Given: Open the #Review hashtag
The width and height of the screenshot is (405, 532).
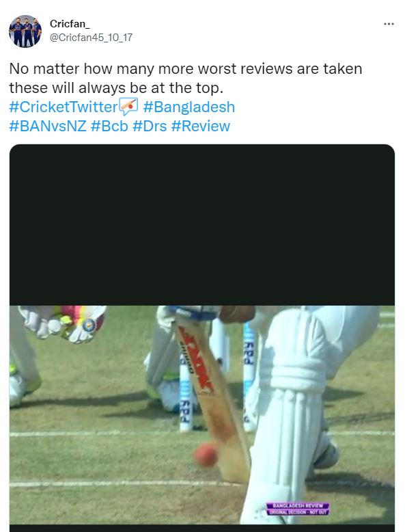Looking at the screenshot, I should [x=201, y=126].
